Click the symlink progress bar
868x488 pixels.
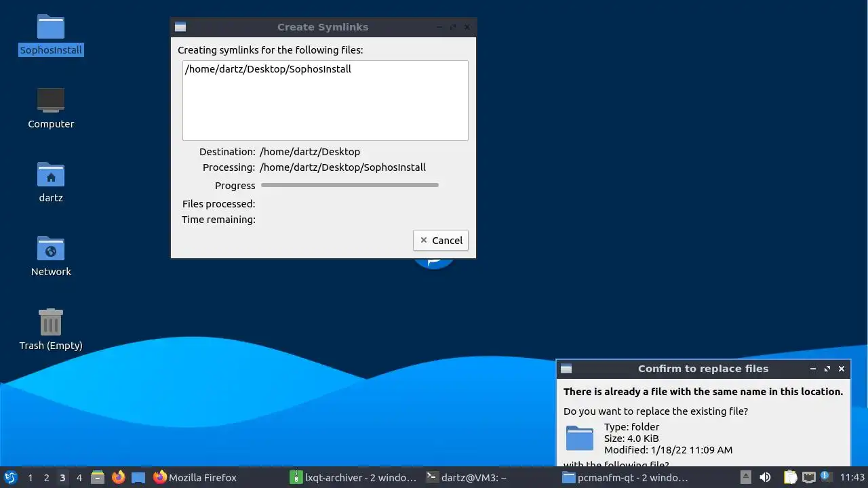click(x=350, y=185)
